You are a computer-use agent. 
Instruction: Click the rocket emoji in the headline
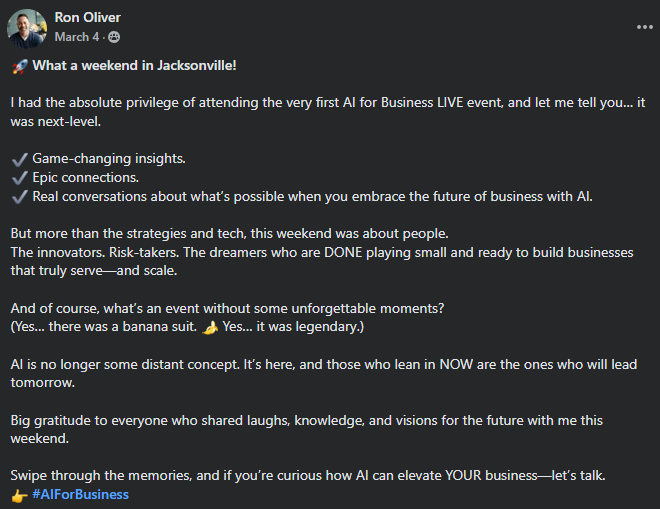19,66
